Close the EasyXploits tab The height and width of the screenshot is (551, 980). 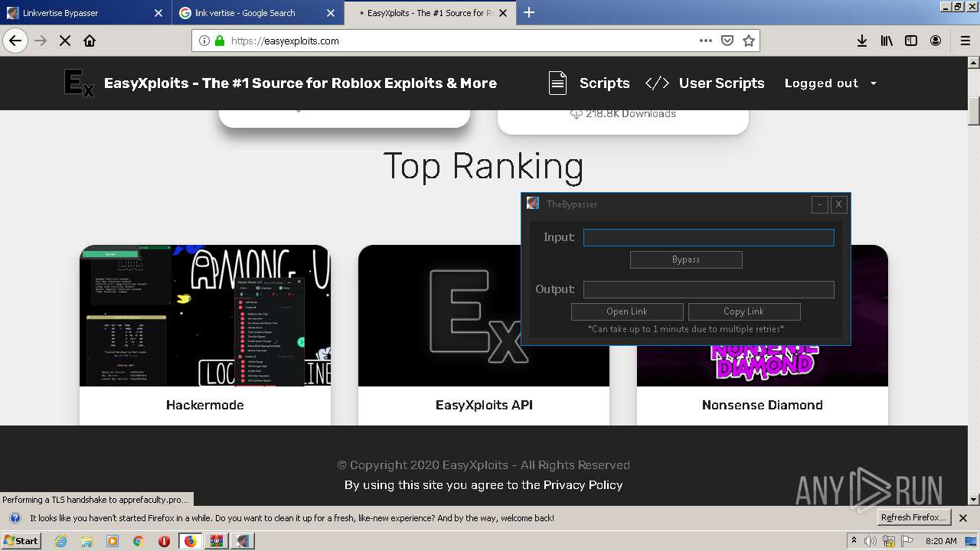click(x=502, y=13)
